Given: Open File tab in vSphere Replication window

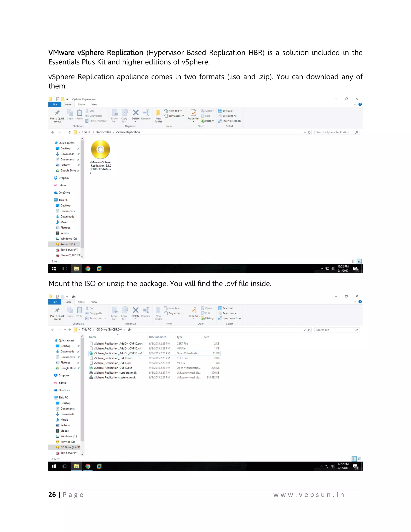Looking at the screenshot, I should click(x=55, y=105).
